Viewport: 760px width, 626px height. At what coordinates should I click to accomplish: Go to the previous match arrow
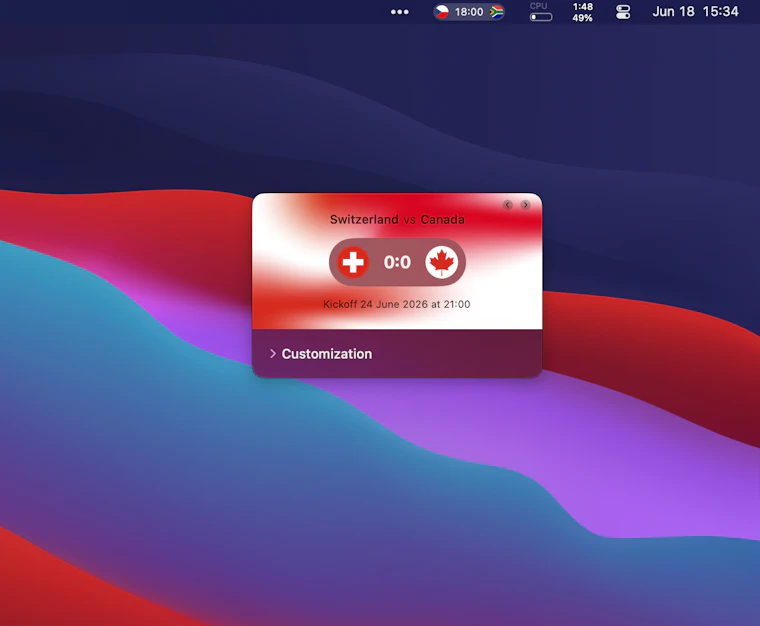point(507,205)
